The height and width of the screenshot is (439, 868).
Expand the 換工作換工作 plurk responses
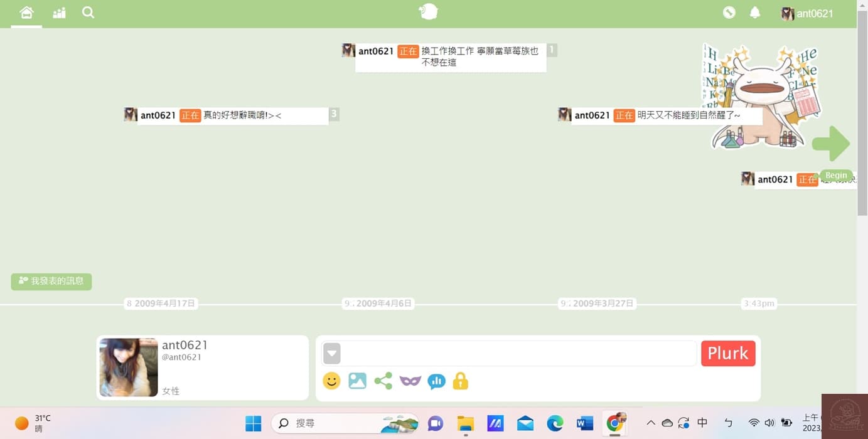[x=552, y=50]
